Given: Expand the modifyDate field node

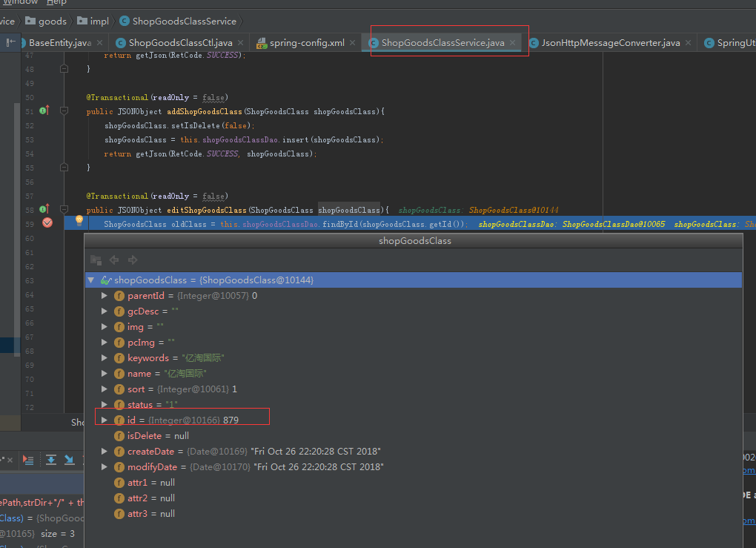Looking at the screenshot, I should click(105, 466).
